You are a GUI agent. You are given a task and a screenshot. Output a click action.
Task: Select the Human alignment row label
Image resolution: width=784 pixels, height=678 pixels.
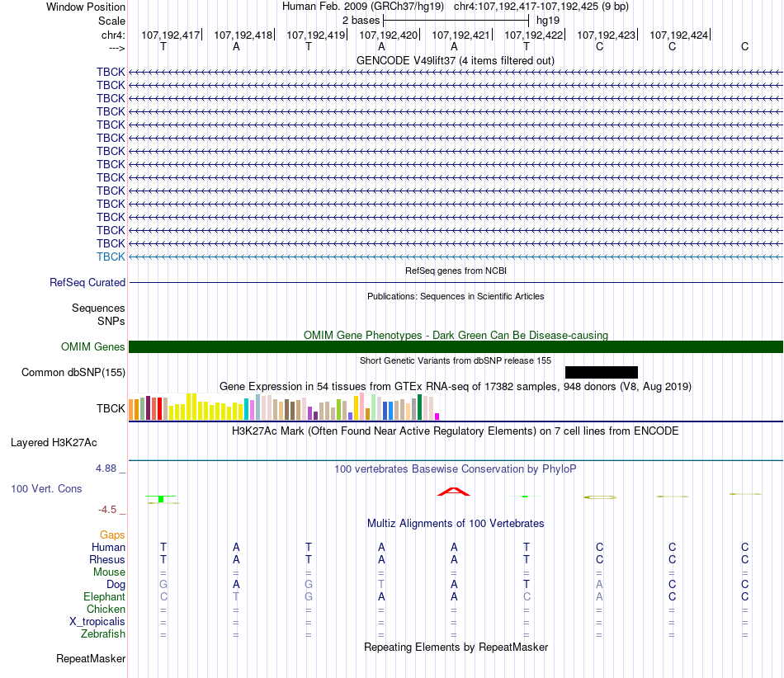pos(108,548)
